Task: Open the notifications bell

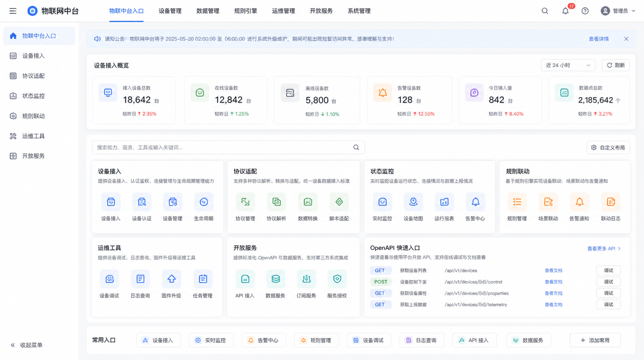Action: (x=565, y=11)
